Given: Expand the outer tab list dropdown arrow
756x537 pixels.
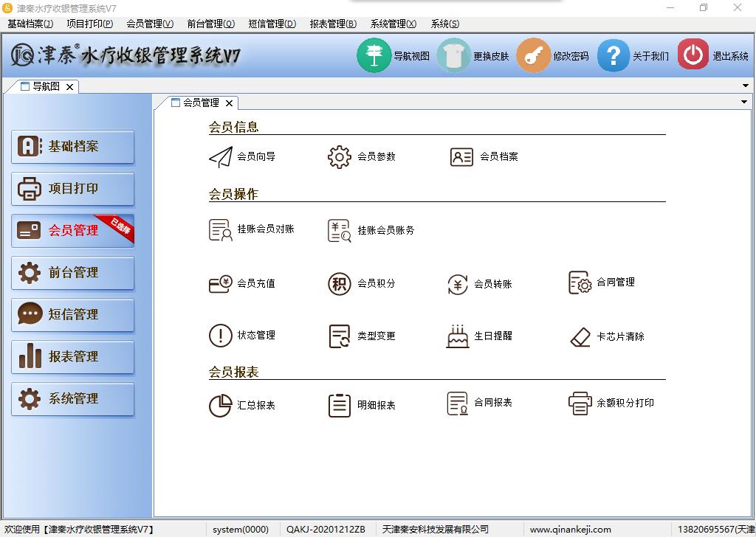Looking at the screenshot, I should point(745,86).
